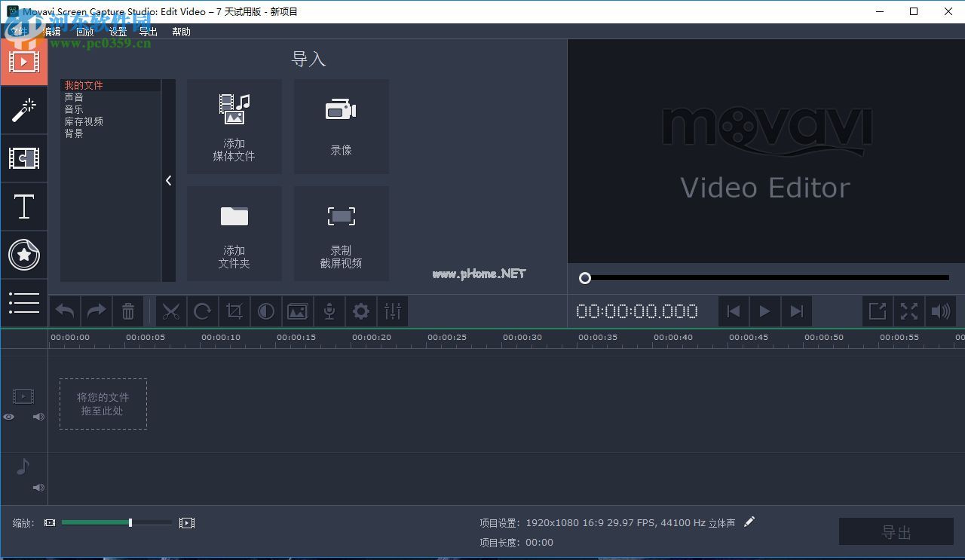Open the crop tool on the toolbar

234,311
